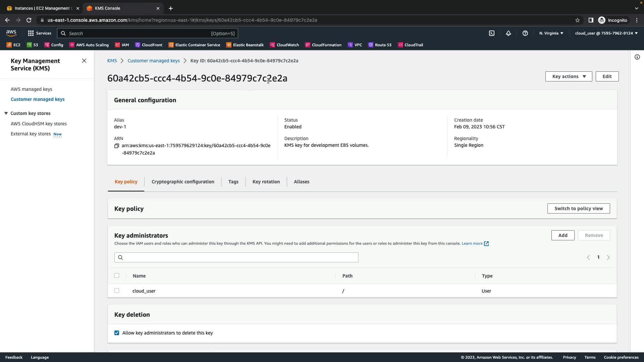
Task: Open Customer managed keys breadcrumb link
Action: pyautogui.click(x=154, y=61)
